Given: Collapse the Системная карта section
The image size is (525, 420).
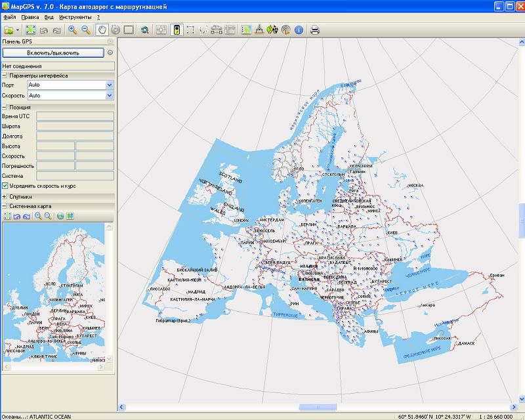Looking at the screenshot, I should point(5,206).
